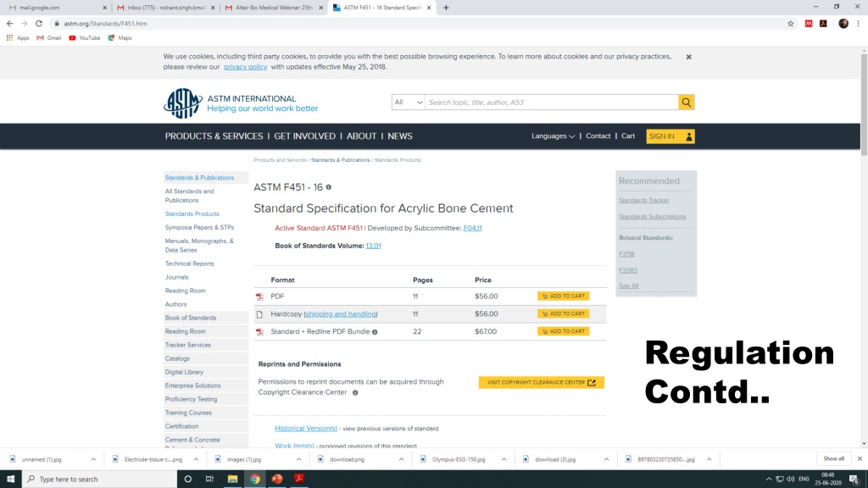The height and width of the screenshot is (488, 868).
Task: Open options for Electrode-tissue download
Action: point(196,459)
